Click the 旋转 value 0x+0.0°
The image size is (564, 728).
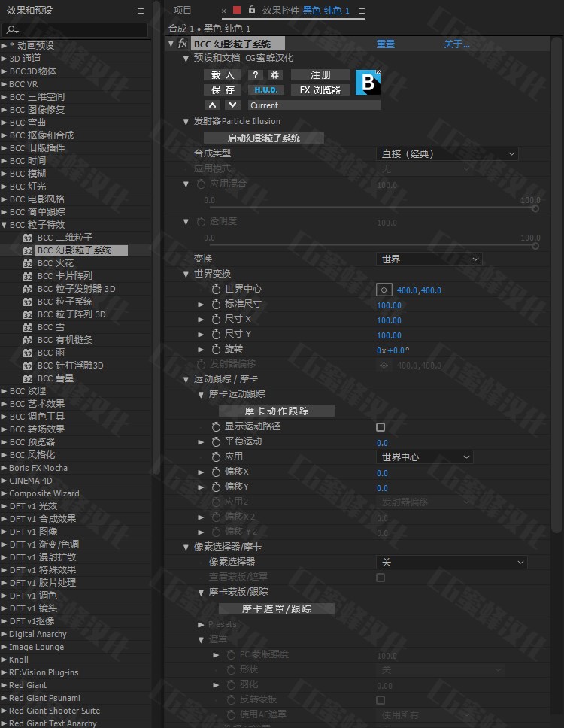[393, 350]
